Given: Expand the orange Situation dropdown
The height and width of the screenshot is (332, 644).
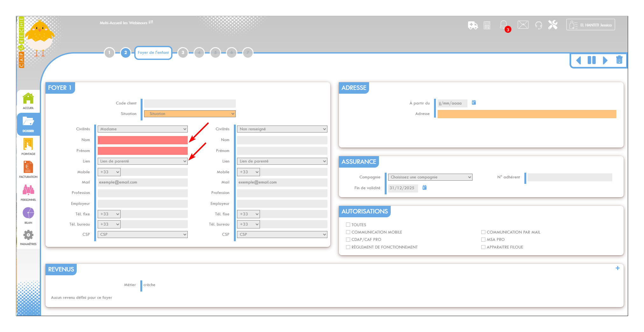Looking at the screenshot, I should (x=190, y=114).
